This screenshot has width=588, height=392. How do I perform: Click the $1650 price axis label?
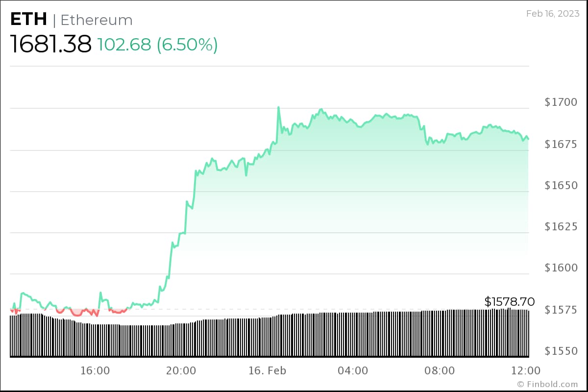click(x=561, y=186)
